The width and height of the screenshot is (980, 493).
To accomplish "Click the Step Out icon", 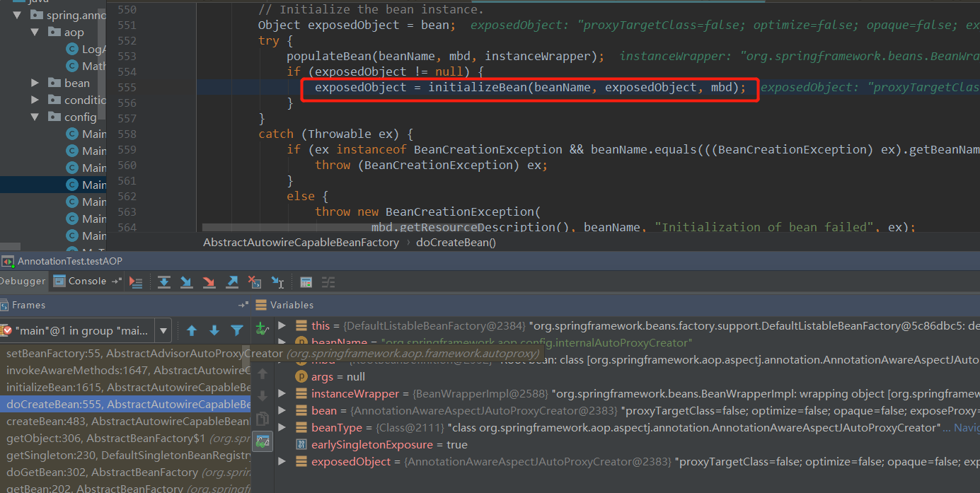I will (x=231, y=282).
